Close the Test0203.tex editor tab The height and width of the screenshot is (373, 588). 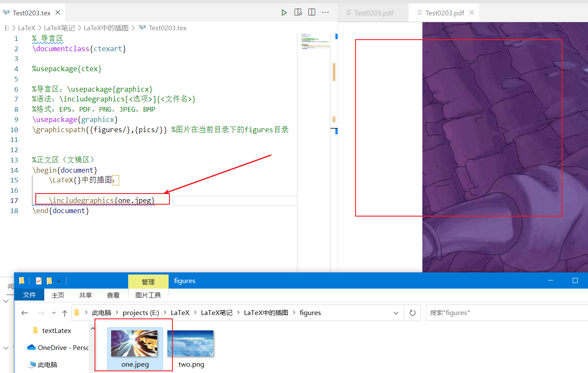(x=58, y=13)
